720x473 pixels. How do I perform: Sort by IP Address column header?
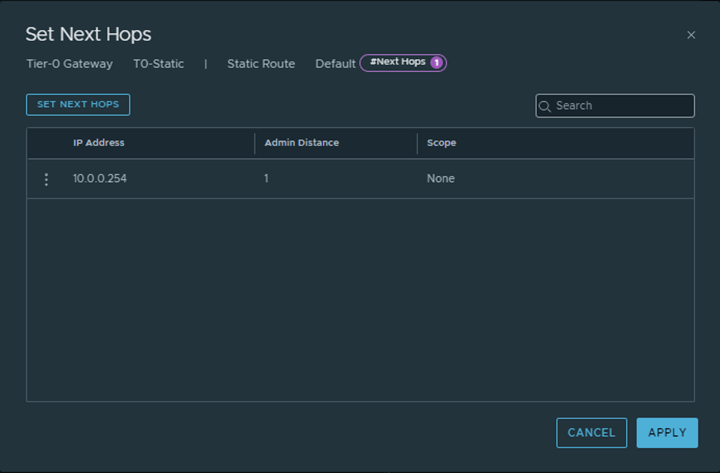(99, 143)
